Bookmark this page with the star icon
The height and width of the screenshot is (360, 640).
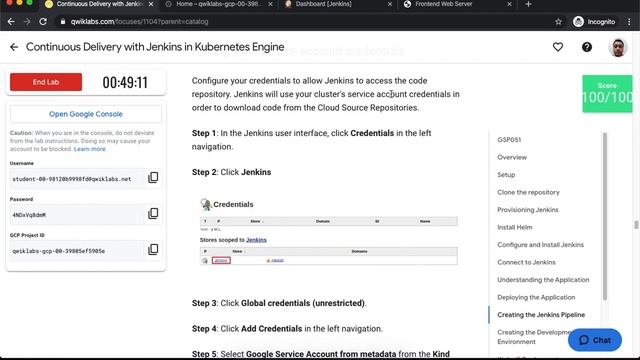tap(558, 22)
